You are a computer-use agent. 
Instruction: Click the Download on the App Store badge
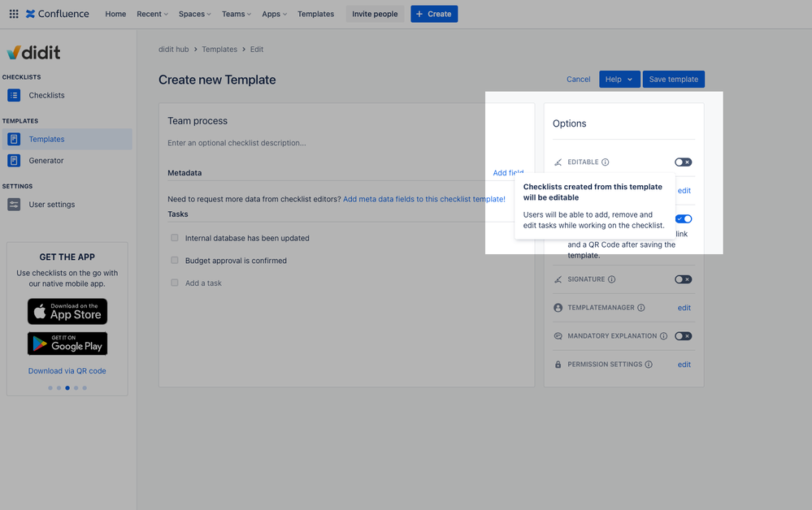(67, 311)
